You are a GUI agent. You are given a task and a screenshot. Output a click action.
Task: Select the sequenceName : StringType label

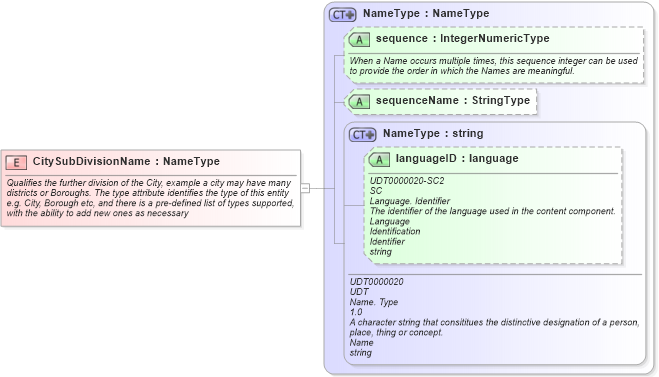[x=453, y=100]
